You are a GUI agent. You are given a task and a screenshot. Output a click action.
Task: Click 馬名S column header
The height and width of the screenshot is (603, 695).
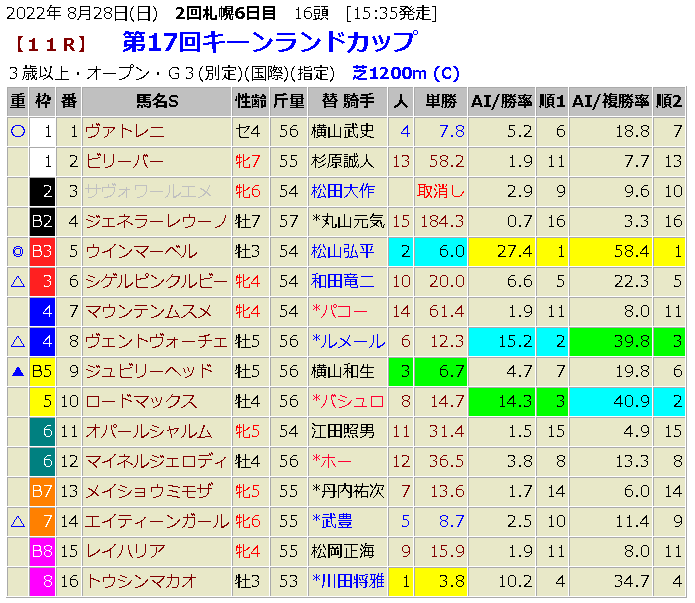click(157, 102)
